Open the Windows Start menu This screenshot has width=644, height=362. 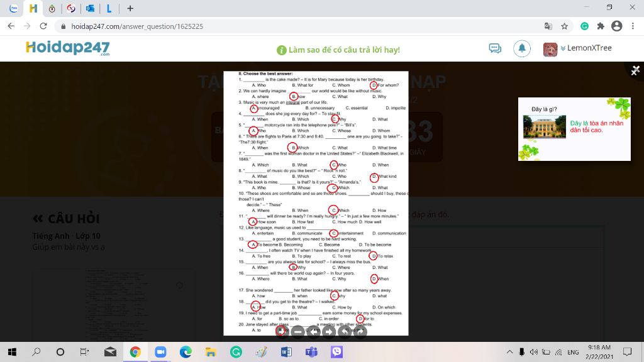pos(12,352)
